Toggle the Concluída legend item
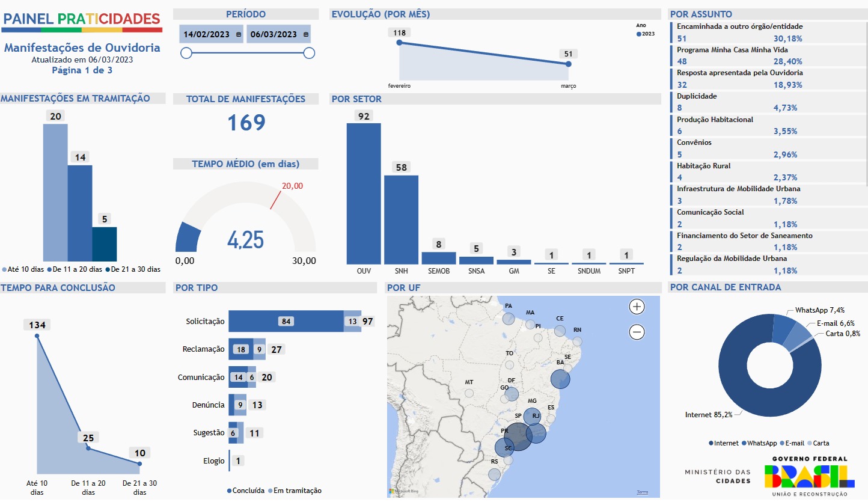 pyautogui.click(x=246, y=491)
